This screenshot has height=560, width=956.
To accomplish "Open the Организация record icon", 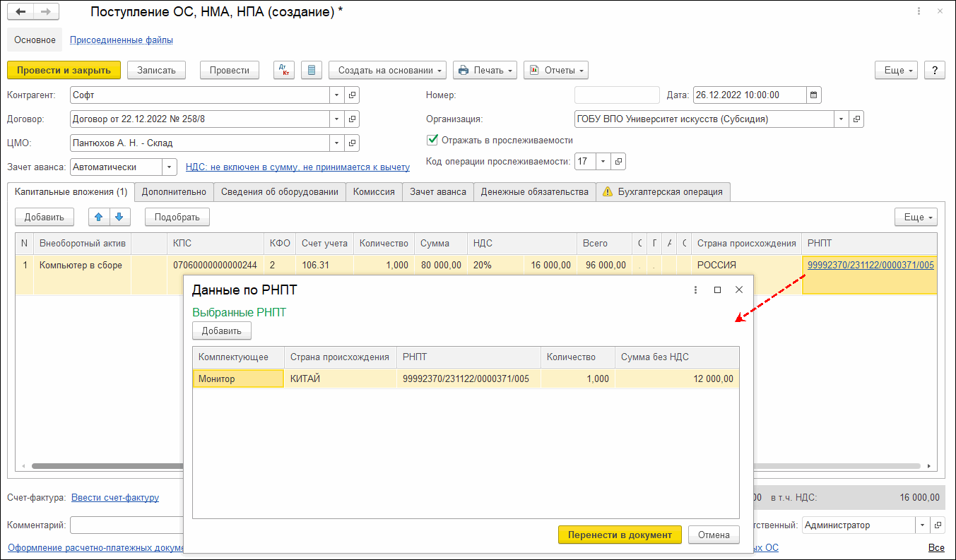I will (x=856, y=119).
